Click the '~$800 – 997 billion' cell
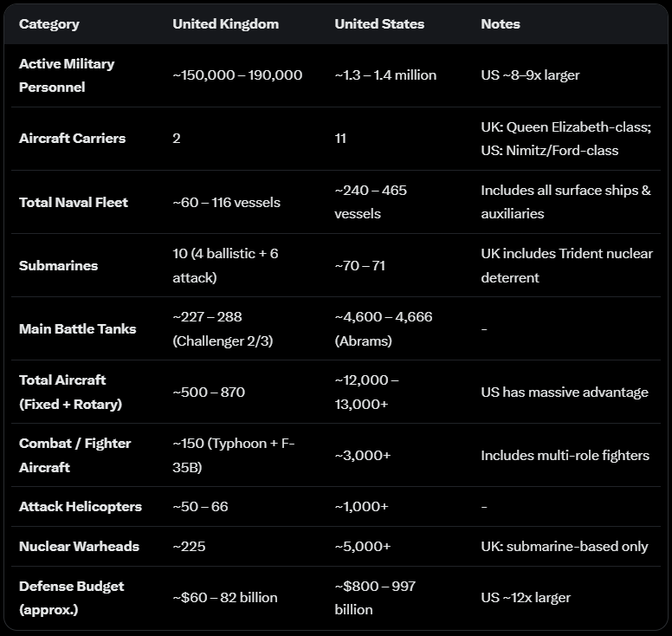672x636 pixels. tap(375, 598)
